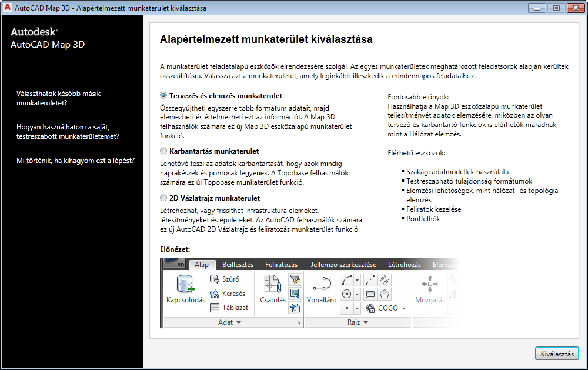Screen dimensions: 588x370
Task: Click the 'Elérhető eszközök:' text
Action: 416,153
